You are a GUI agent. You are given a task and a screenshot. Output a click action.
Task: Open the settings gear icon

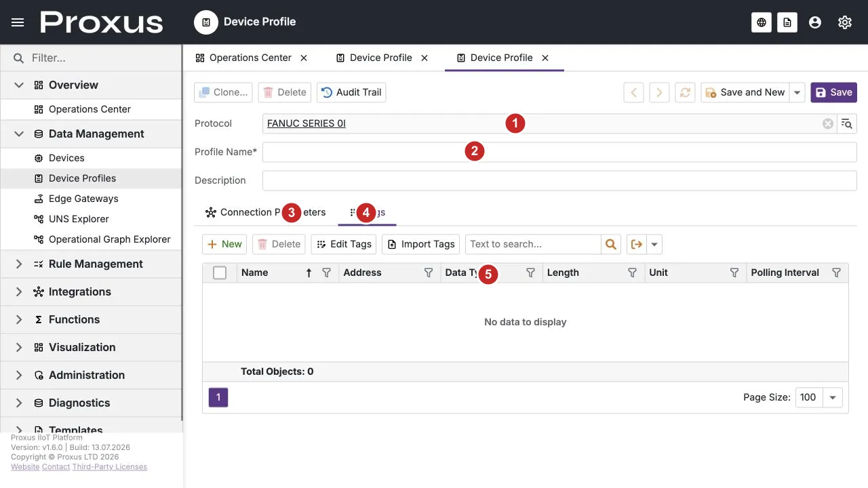pos(845,22)
